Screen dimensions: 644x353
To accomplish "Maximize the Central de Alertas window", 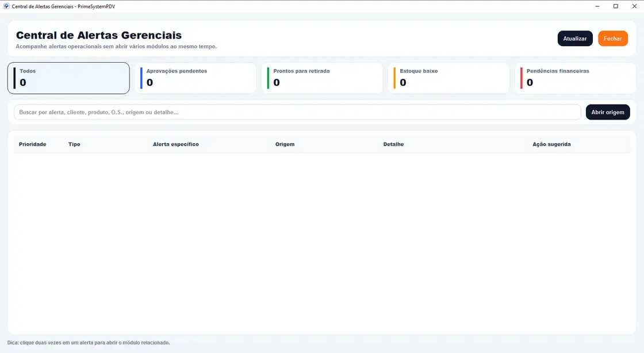I will tap(616, 6).
